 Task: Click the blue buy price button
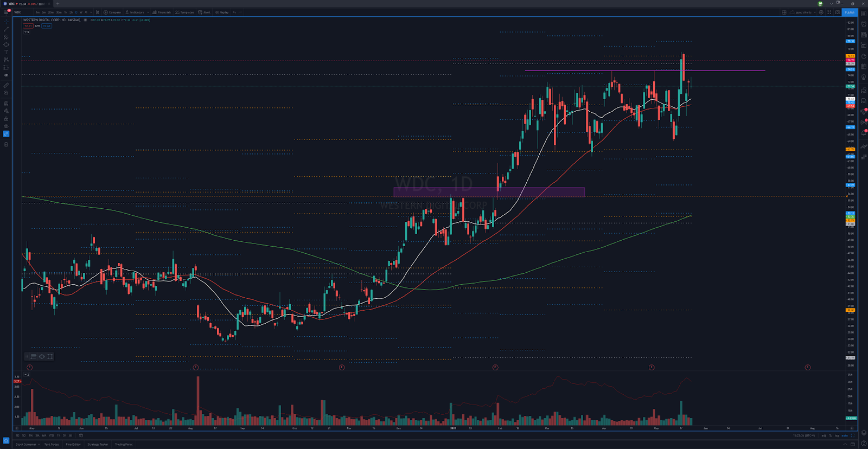click(47, 26)
